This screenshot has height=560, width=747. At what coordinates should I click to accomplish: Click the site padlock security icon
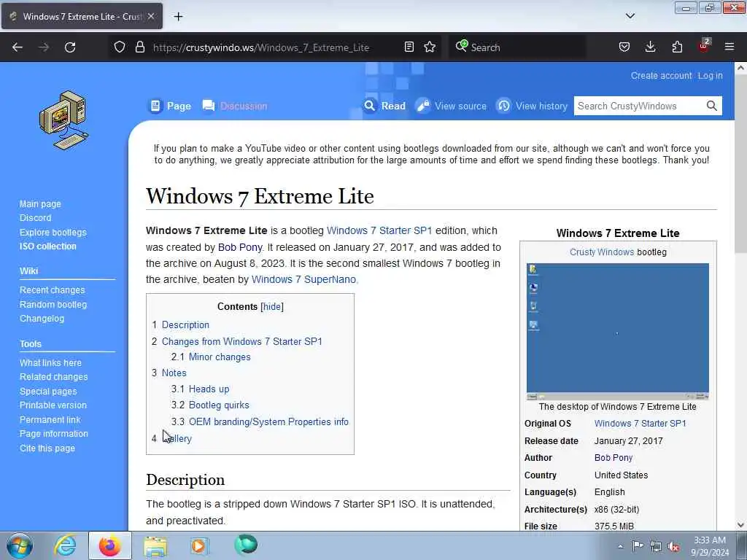point(139,47)
